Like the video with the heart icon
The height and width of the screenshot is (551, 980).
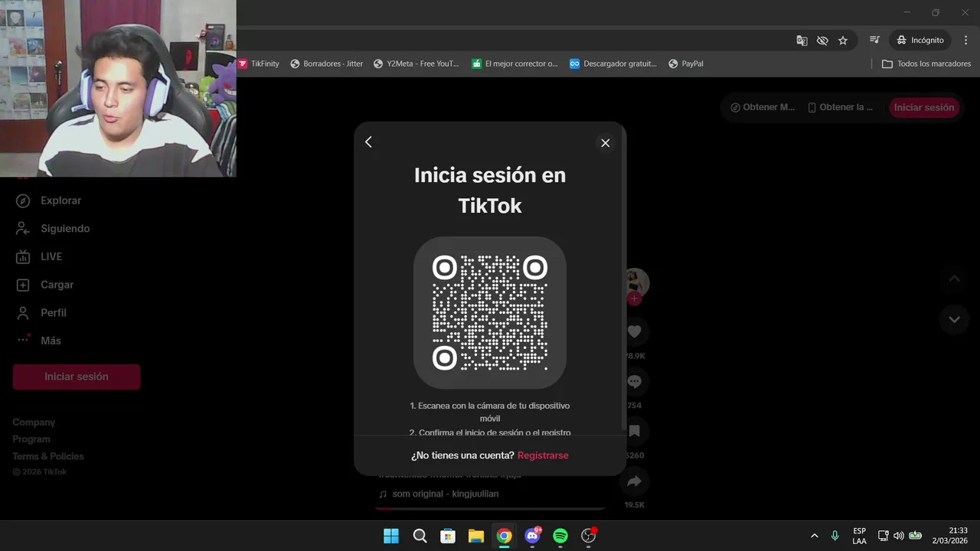634,331
